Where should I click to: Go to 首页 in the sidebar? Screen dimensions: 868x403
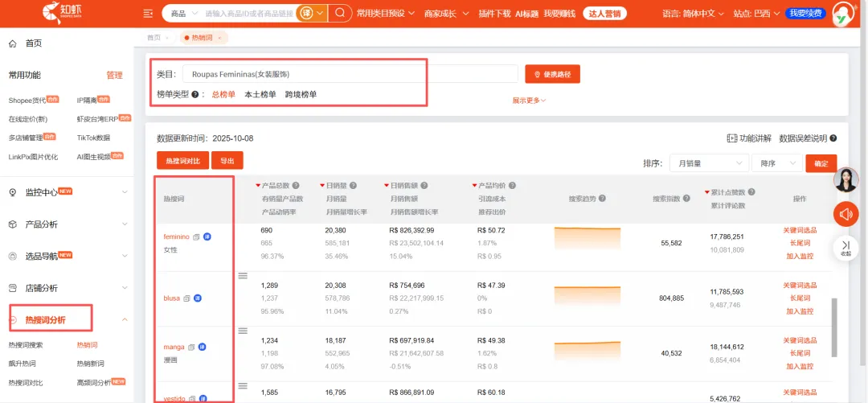coord(33,43)
